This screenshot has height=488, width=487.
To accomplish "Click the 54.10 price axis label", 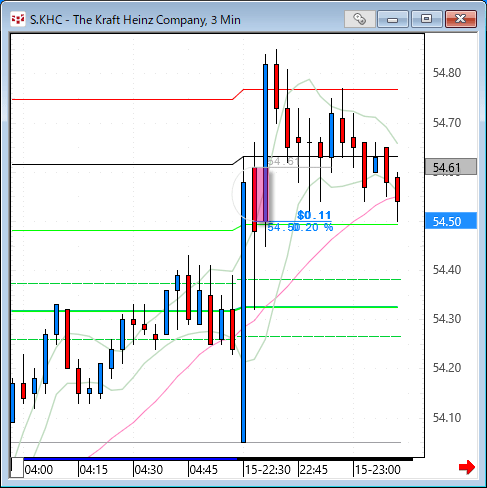I will point(447,417).
